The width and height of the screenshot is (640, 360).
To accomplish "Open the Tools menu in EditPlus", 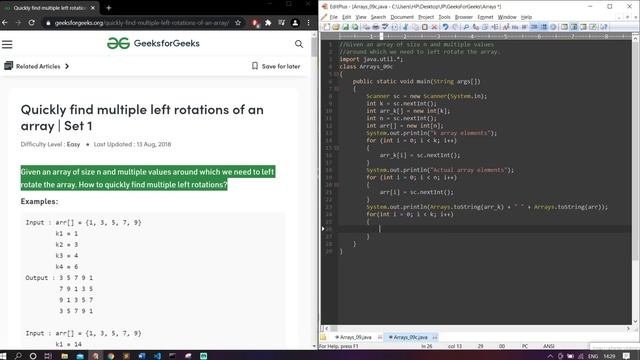I will click(444, 17).
